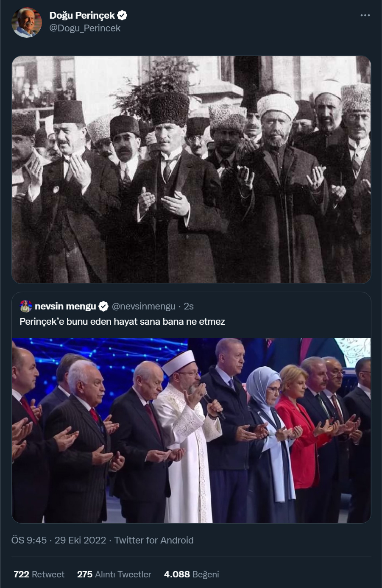Open the three-dot more options menu
This screenshot has width=382, height=588.
click(x=365, y=15)
